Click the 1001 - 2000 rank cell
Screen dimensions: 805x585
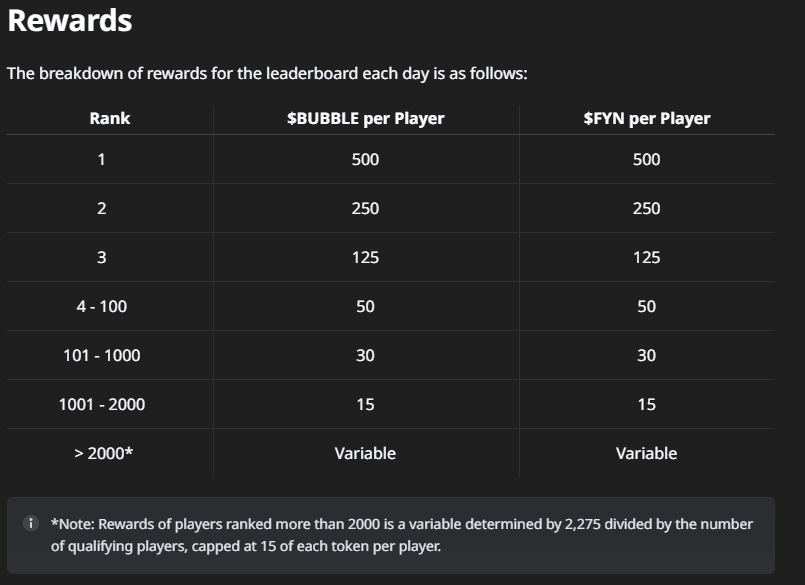[x=102, y=404]
